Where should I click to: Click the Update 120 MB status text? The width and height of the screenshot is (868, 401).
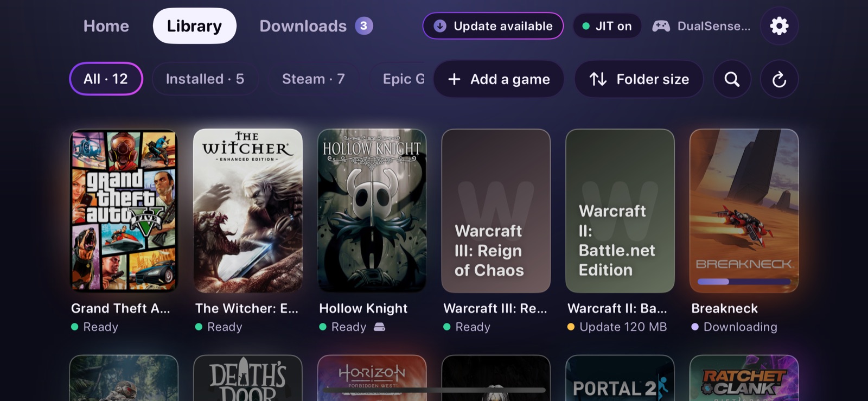[x=623, y=327]
